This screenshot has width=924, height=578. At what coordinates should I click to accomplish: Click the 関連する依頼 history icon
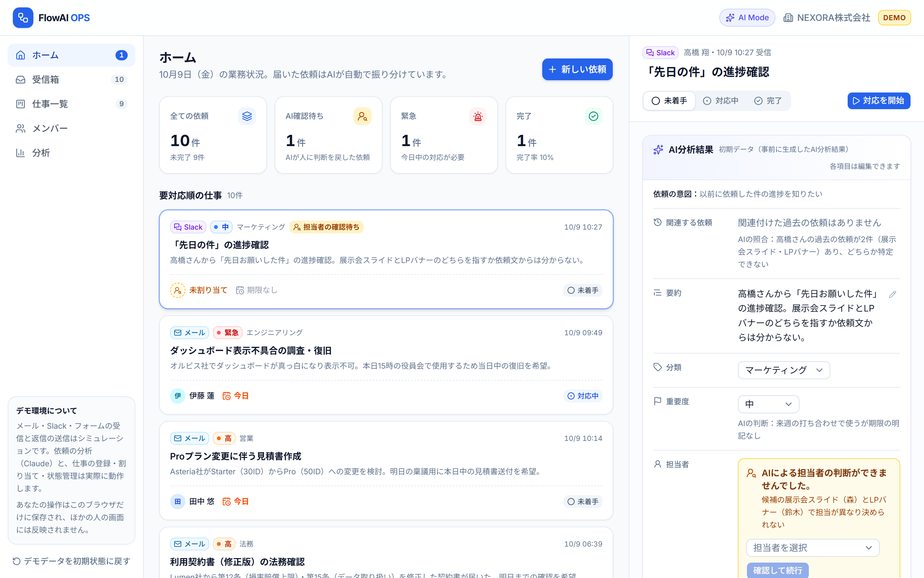(x=657, y=222)
